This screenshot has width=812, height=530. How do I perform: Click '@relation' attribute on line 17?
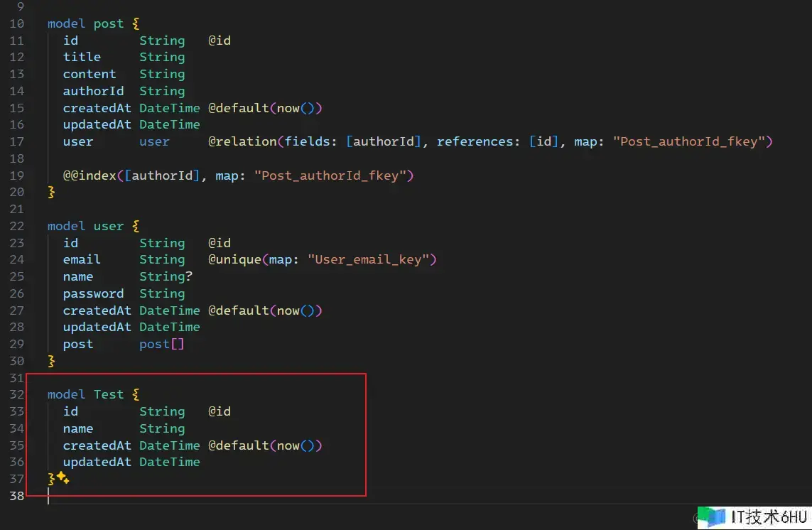click(242, 141)
